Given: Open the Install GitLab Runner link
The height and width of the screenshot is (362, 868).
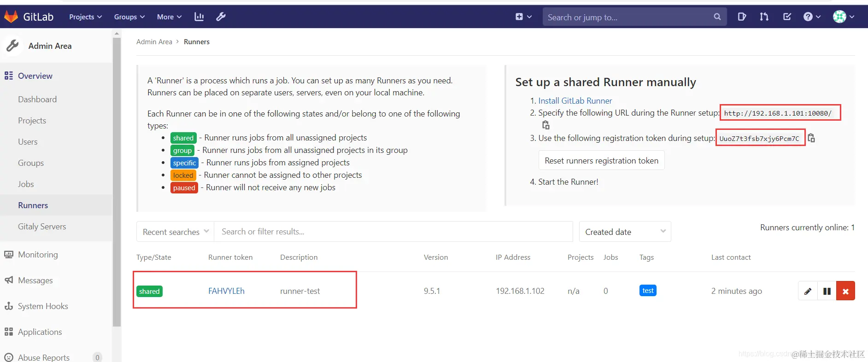Looking at the screenshot, I should pos(575,101).
